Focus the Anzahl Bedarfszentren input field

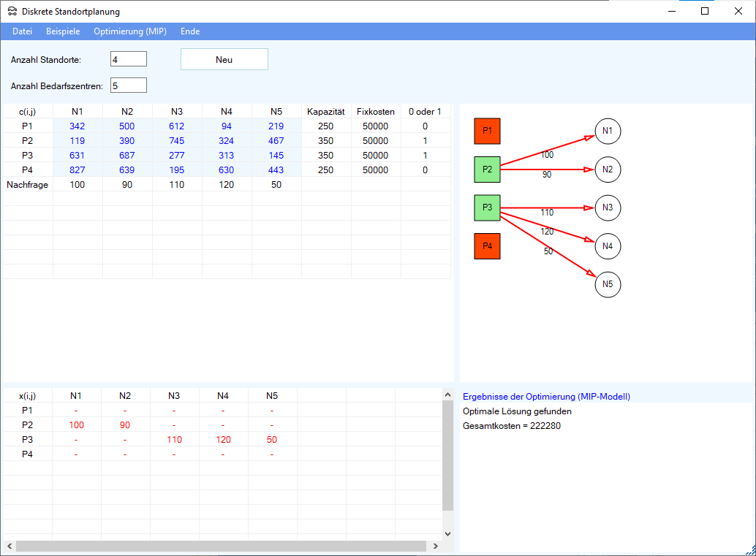coord(129,85)
